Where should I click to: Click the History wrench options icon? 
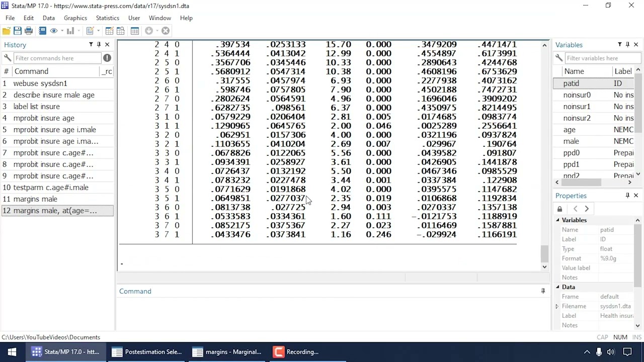click(7, 58)
